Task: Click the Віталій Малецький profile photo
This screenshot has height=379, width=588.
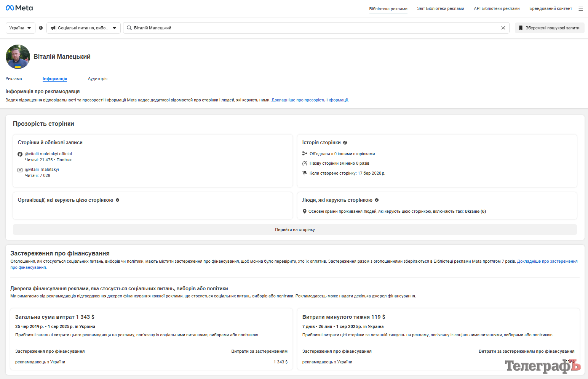Action: (x=18, y=57)
